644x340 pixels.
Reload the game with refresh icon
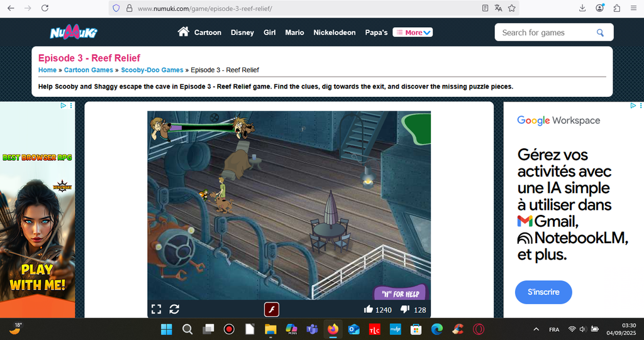174,309
